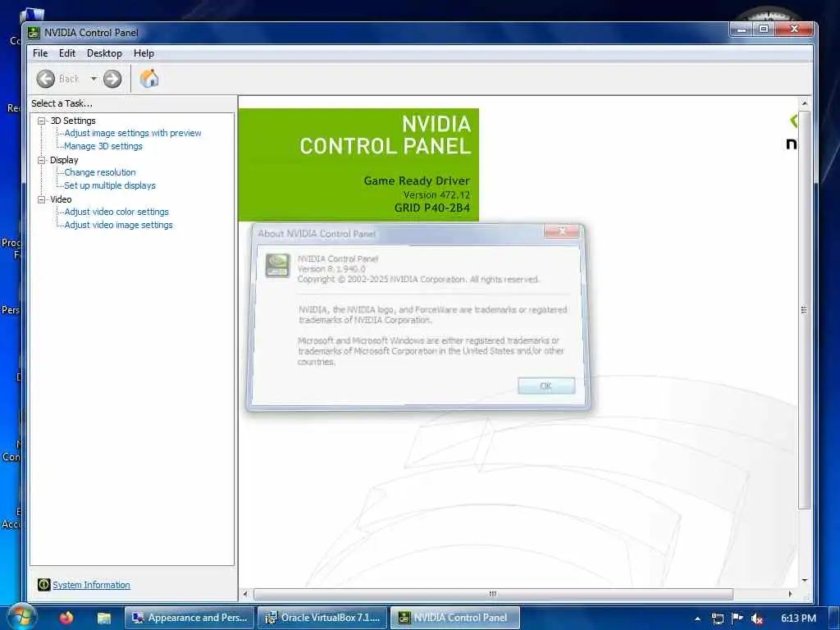Show hidden tray icons arrow
The width and height of the screenshot is (840, 630).
[697, 619]
